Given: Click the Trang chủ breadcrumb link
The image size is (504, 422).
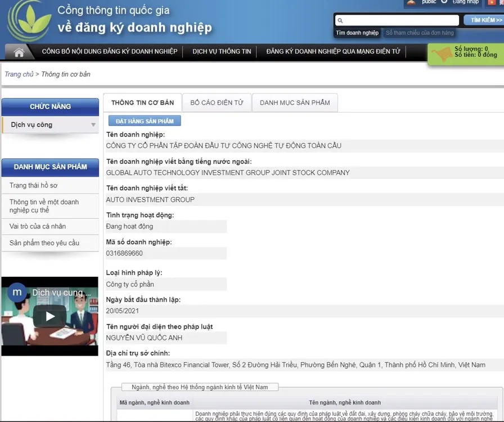Looking at the screenshot, I should click(x=19, y=74).
